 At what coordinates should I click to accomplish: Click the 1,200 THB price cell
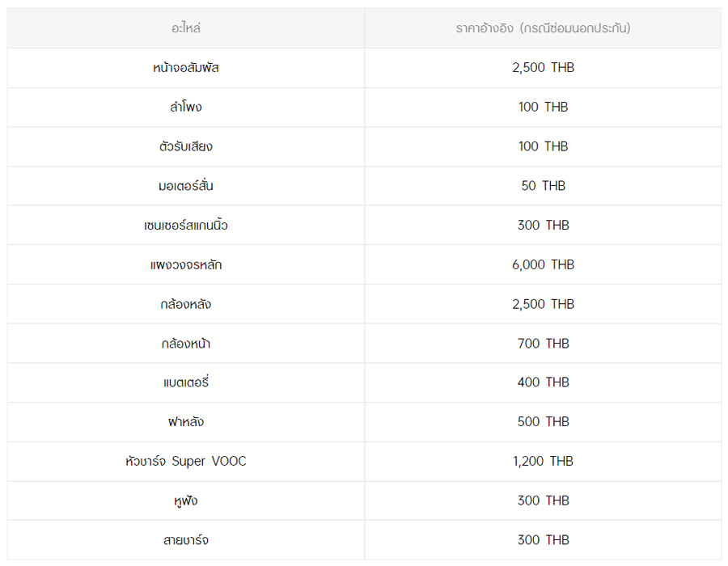[543, 462]
